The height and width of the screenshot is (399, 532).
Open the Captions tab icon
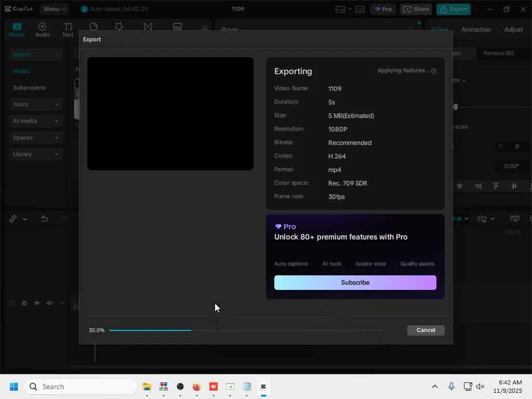pos(178,27)
